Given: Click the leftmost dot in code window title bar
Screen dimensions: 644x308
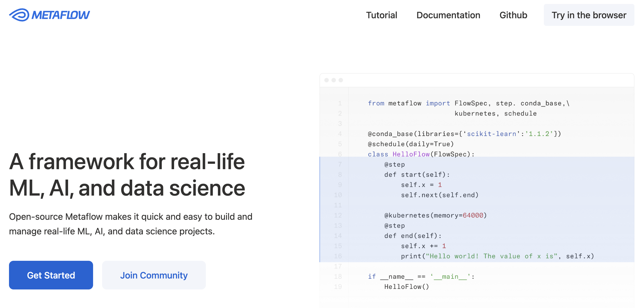Looking at the screenshot, I should point(326,80).
